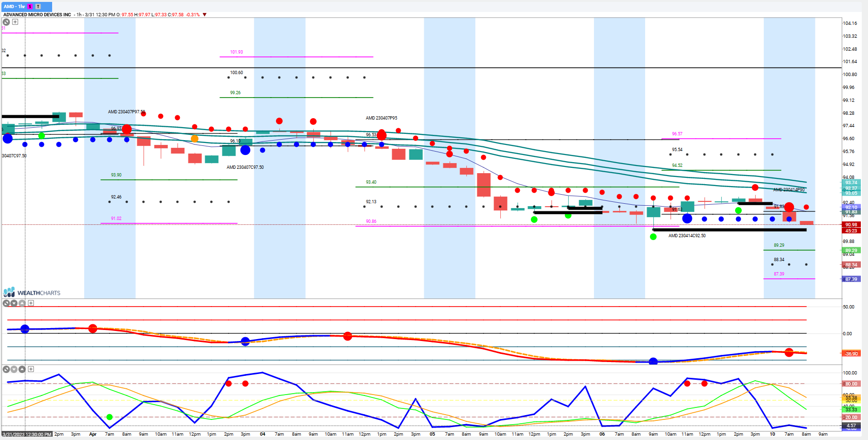868x440 pixels.
Task: Toggle circle-slash icon in bottom stochastic pane
Action: (x=6, y=369)
